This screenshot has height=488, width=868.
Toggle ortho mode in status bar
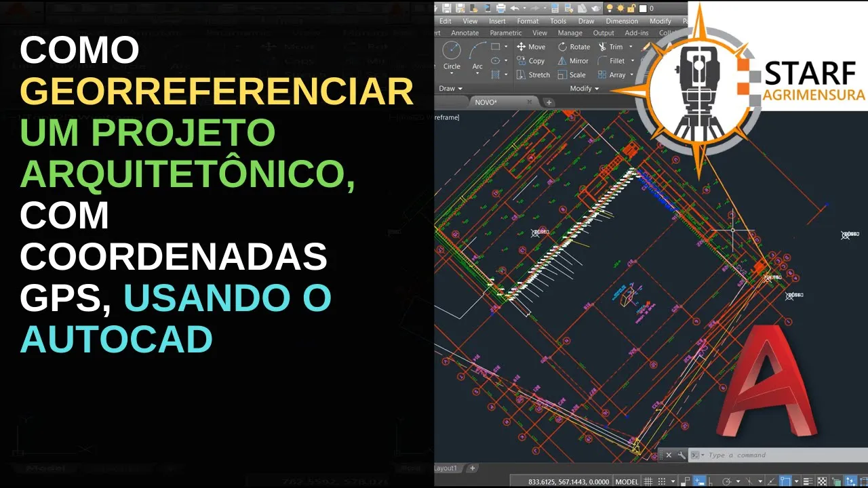[711, 481]
